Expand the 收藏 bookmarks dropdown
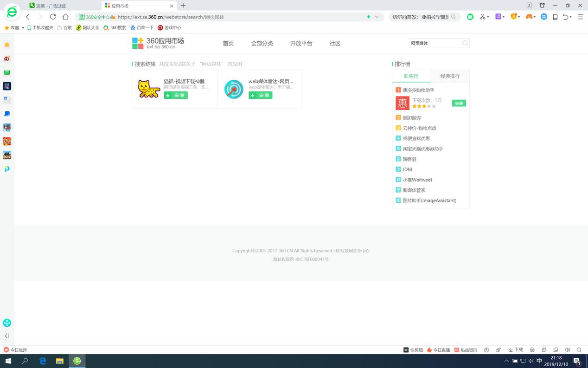The height and width of the screenshot is (368, 588). (23, 28)
